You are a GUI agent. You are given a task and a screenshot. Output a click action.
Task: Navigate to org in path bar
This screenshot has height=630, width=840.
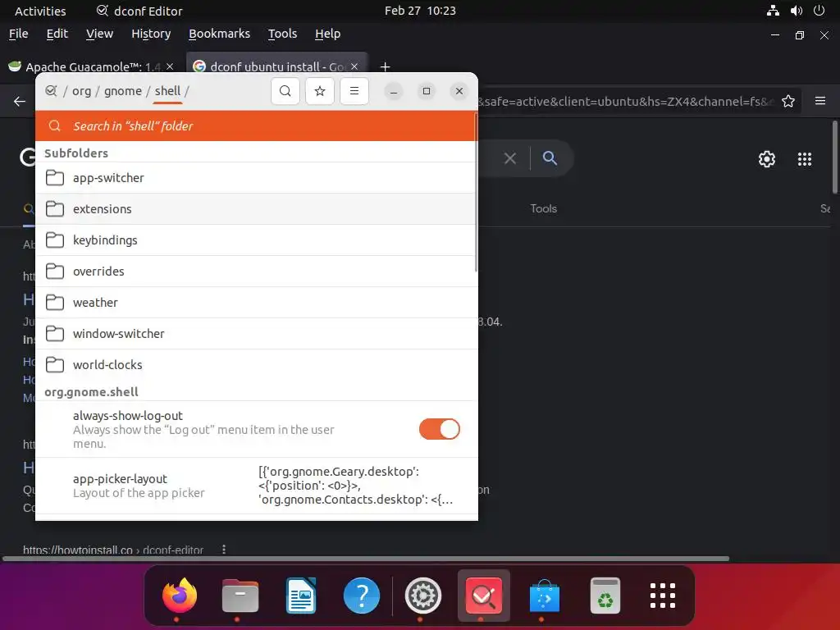81,91
